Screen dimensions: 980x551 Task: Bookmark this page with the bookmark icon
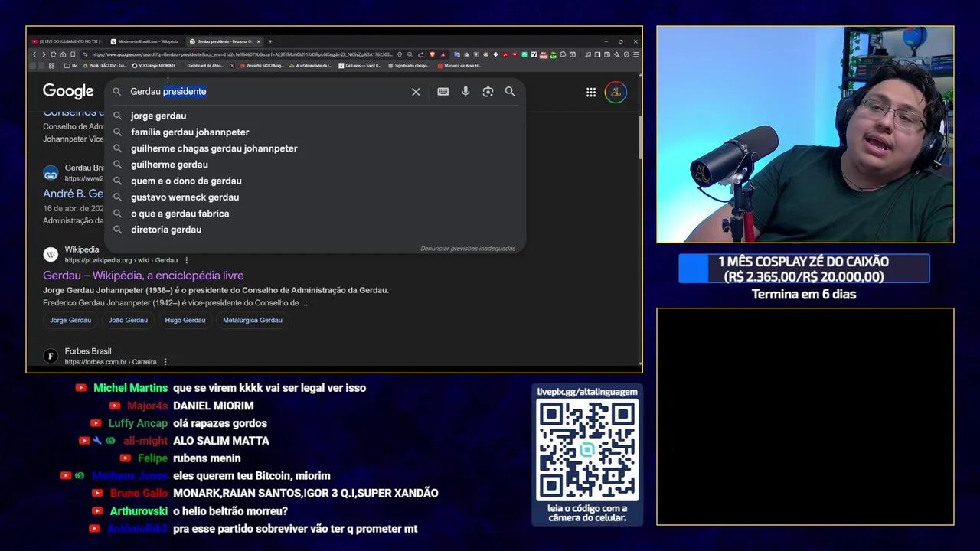pos(73,54)
